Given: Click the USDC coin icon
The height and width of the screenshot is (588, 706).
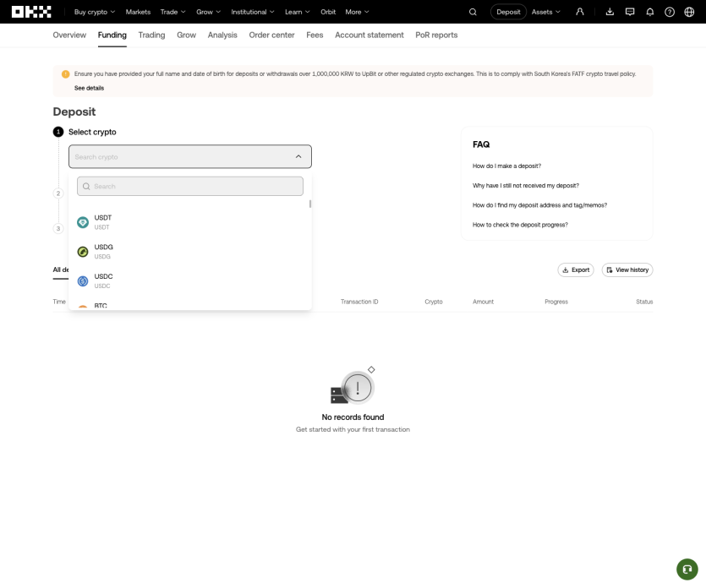Looking at the screenshot, I should (83, 281).
